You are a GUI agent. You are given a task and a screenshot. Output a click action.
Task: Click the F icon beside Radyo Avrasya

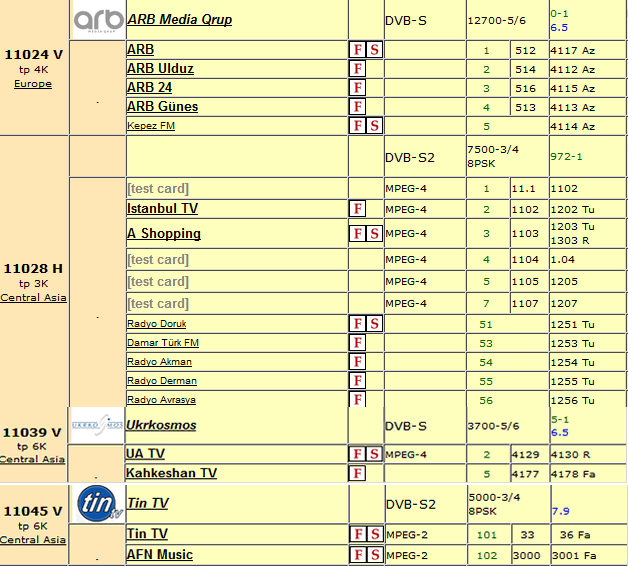pyautogui.click(x=357, y=399)
